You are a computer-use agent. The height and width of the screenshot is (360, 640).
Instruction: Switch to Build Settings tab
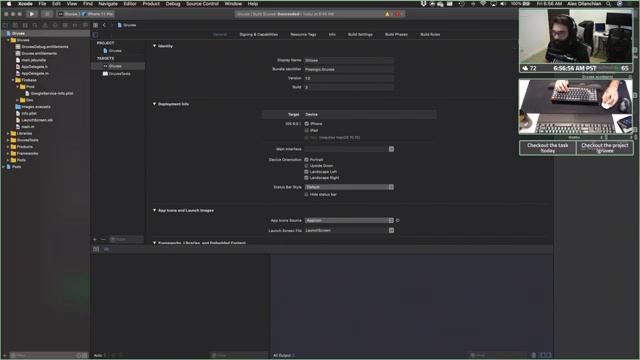pos(360,35)
